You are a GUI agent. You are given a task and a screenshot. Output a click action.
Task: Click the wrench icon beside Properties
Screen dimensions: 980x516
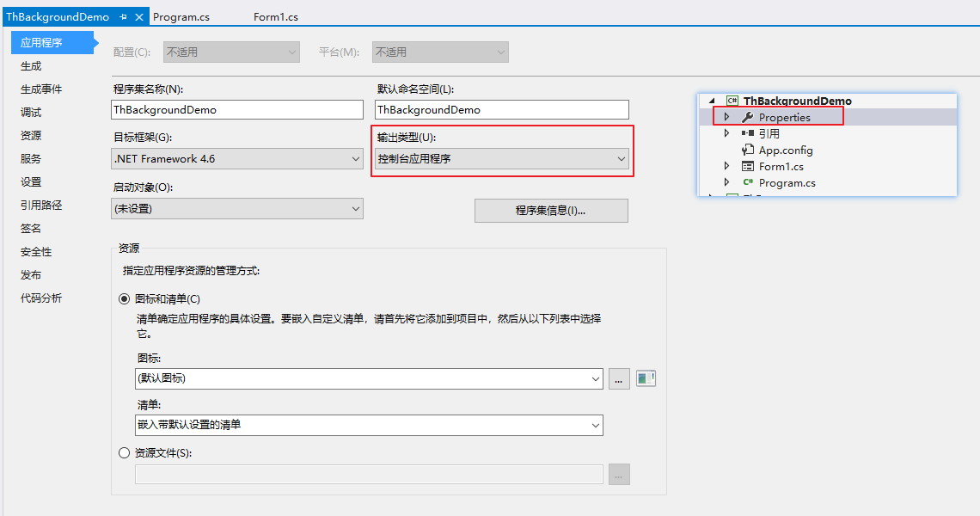pyautogui.click(x=747, y=117)
